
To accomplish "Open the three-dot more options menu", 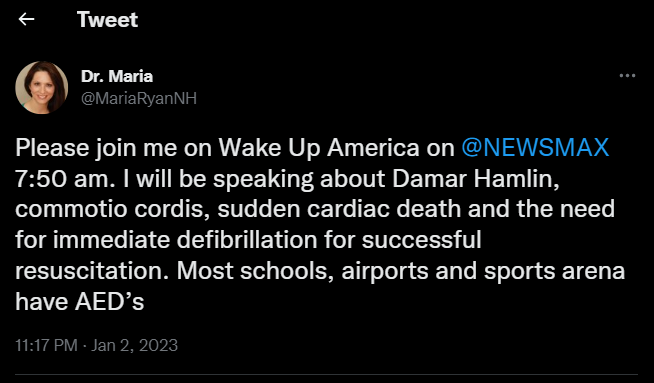I will [x=627, y=76].
